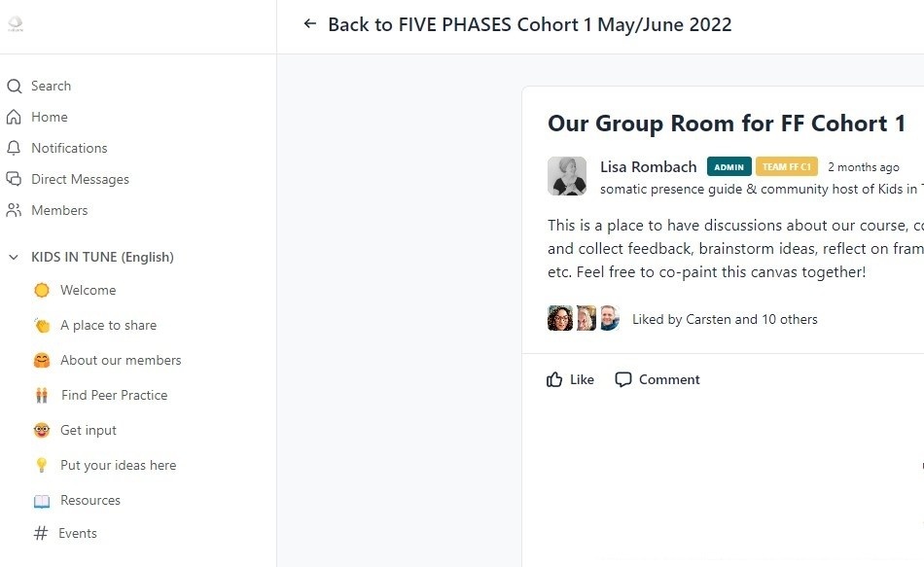Go to A place to share
The image size is (924, 567).
pos(108,325)
